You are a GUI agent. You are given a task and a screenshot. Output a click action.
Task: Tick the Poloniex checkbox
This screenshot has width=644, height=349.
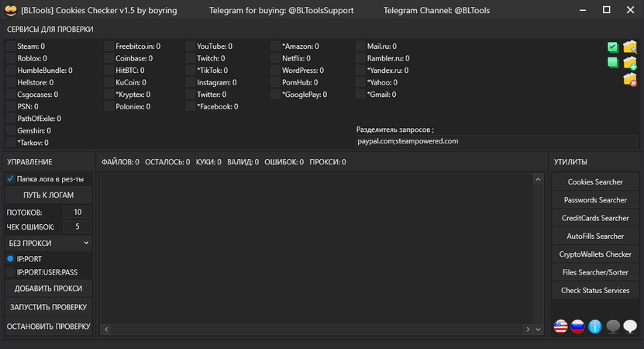tap(108, 106)
